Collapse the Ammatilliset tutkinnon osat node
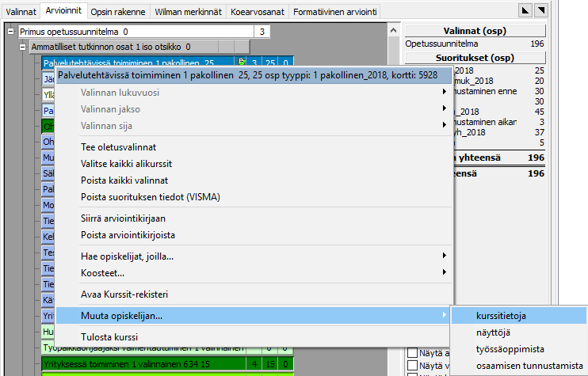This screenshot has height=376, width=588. (24, 47)
